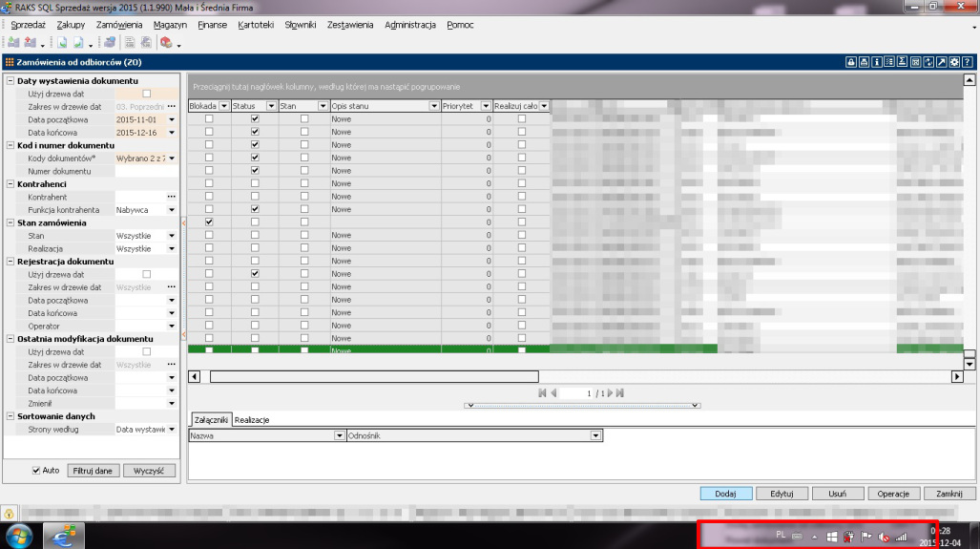980x549 pixels.
Task: Open the Kontrahent ellipsis picker button
Action: point(172,197)
